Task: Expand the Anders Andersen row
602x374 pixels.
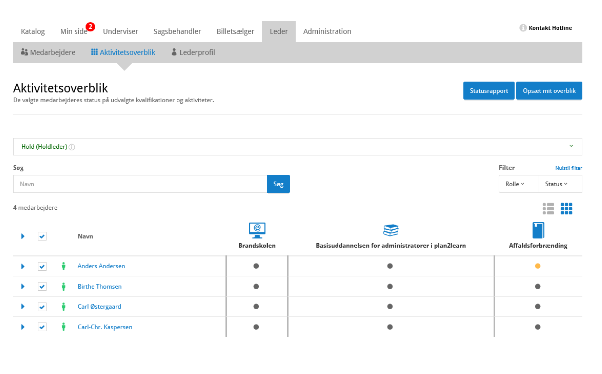Action: point(22,266)
